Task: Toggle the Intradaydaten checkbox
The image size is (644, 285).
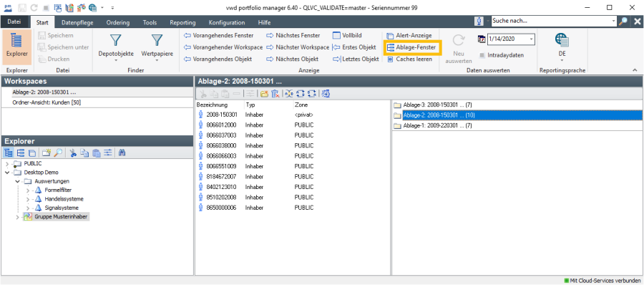Action: pos(482,55)
